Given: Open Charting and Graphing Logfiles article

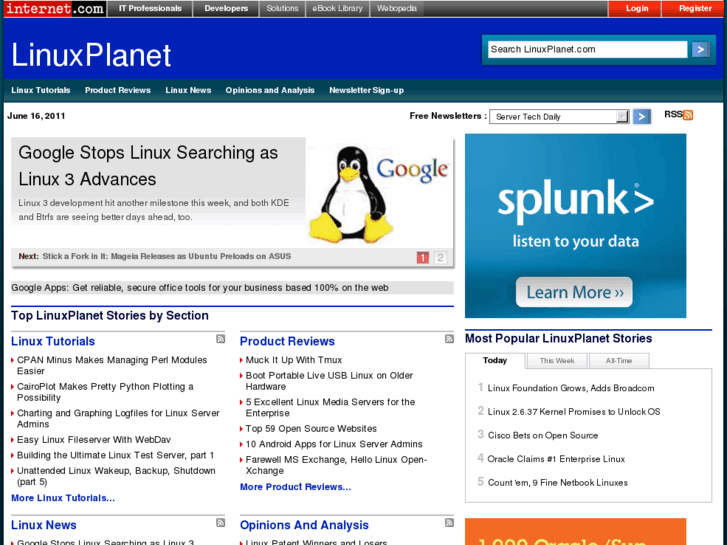Looking at the screenshot, I should tap(118, 418).
